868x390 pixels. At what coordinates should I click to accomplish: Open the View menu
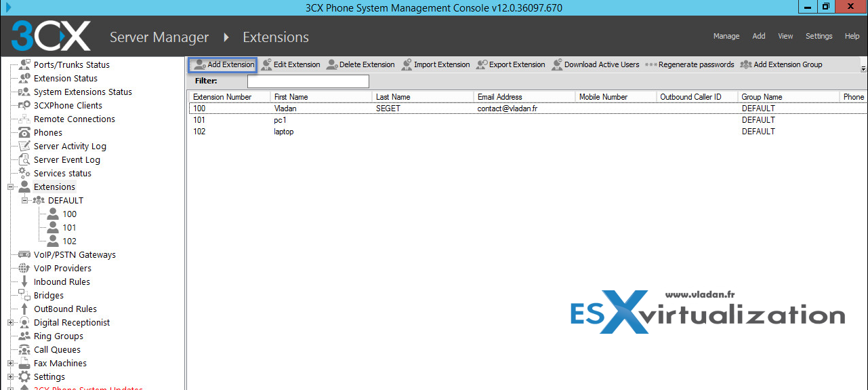[785, 36]
